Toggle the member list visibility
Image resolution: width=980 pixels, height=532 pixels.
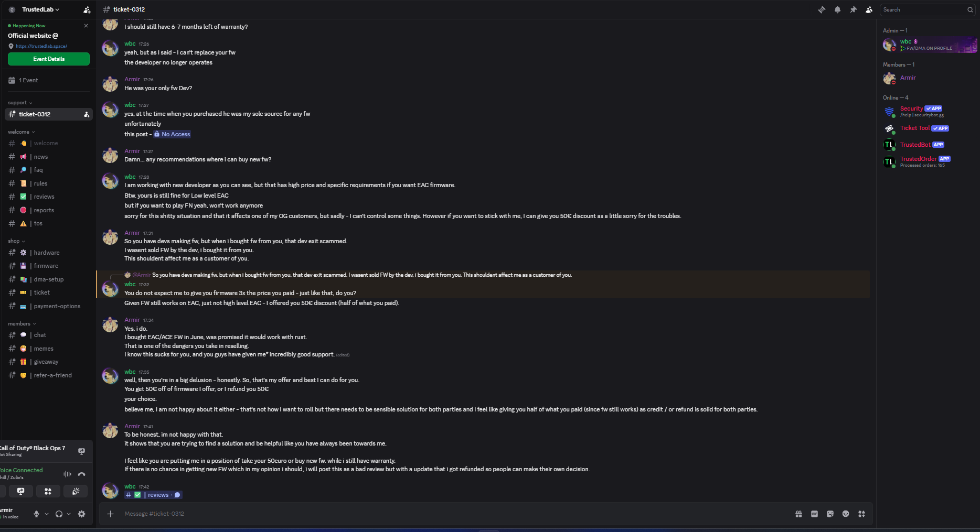869,9
